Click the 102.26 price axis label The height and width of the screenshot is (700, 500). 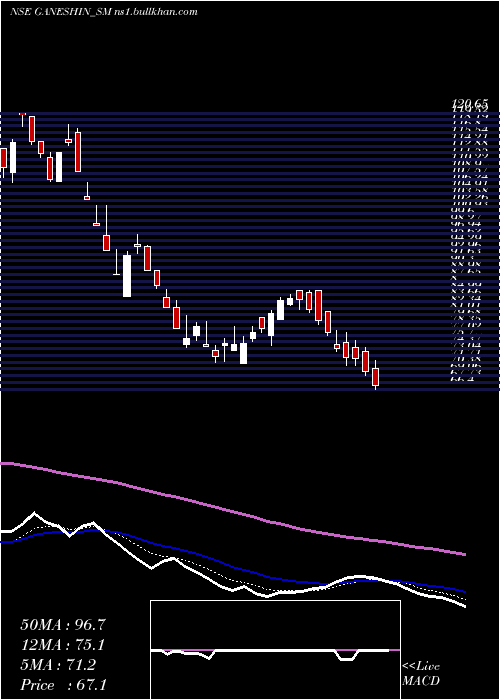click(469, 196)
